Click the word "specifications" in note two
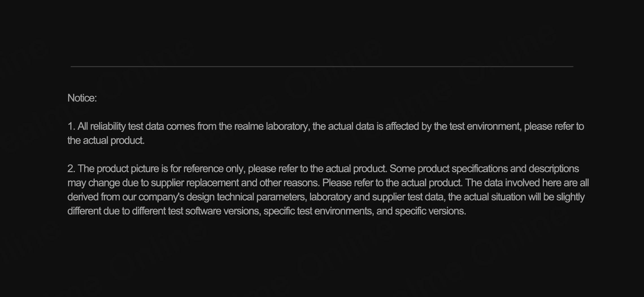This screenshot has width=644, height=297. 480,169
